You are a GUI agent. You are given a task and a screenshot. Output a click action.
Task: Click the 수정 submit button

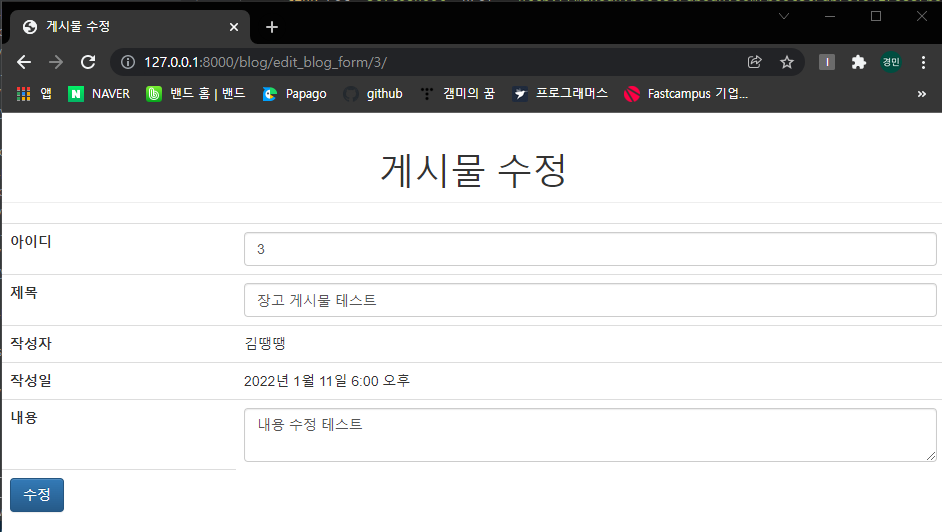pos(37,495)
